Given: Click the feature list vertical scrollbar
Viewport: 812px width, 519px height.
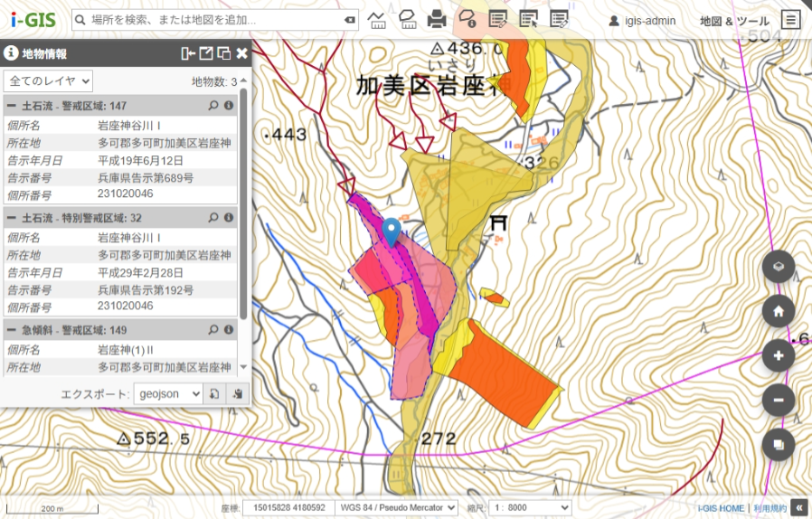Looking at the screenshot, I should pyautogui.click(x=243, y=203).
